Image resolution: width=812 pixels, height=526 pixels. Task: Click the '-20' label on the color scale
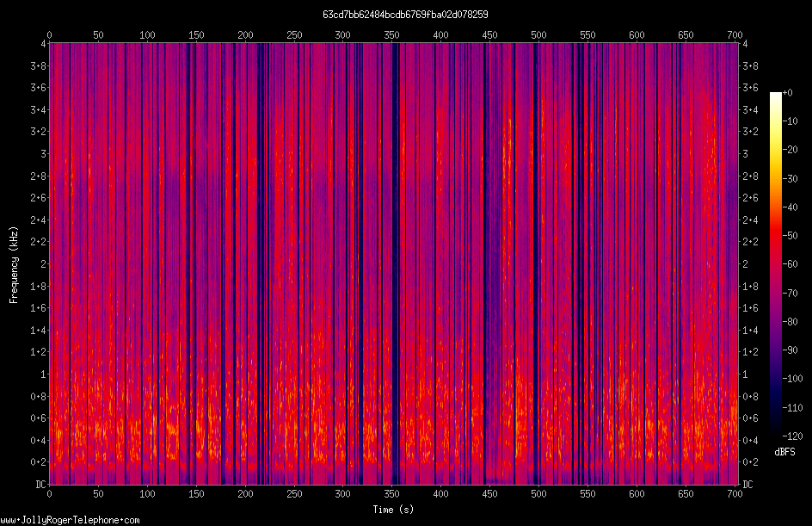tap(790, 150)
